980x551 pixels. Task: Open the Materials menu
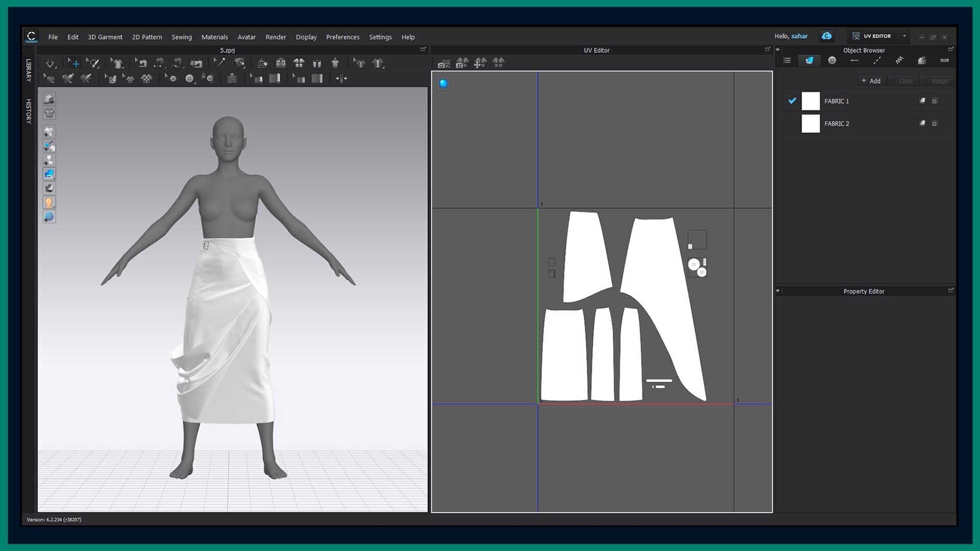(x=214, y=37)
